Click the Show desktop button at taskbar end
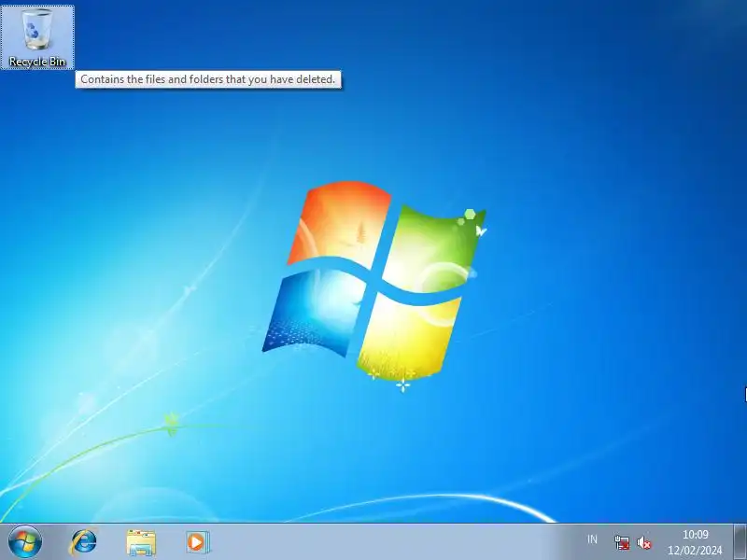 tap(740, 542)
